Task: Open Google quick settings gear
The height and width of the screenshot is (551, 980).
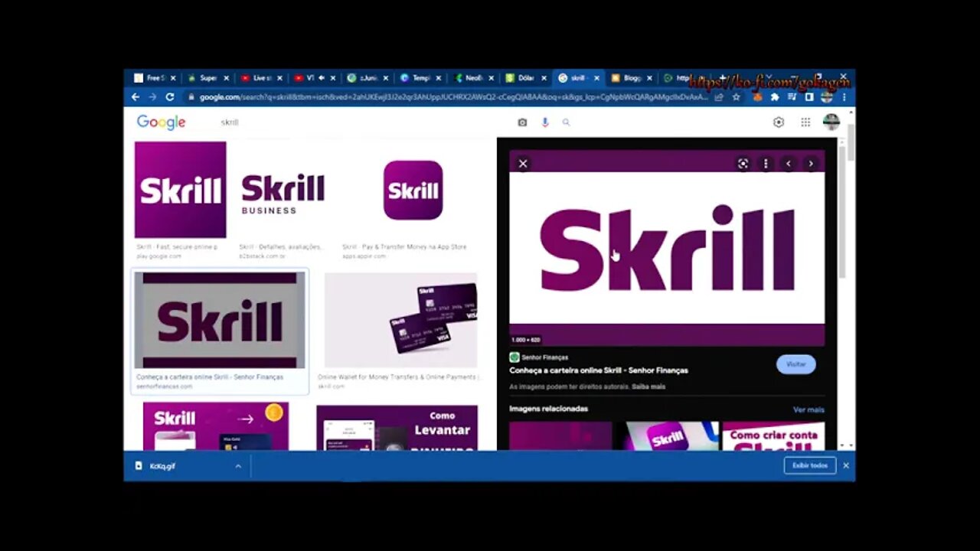Action: point(779,122)
